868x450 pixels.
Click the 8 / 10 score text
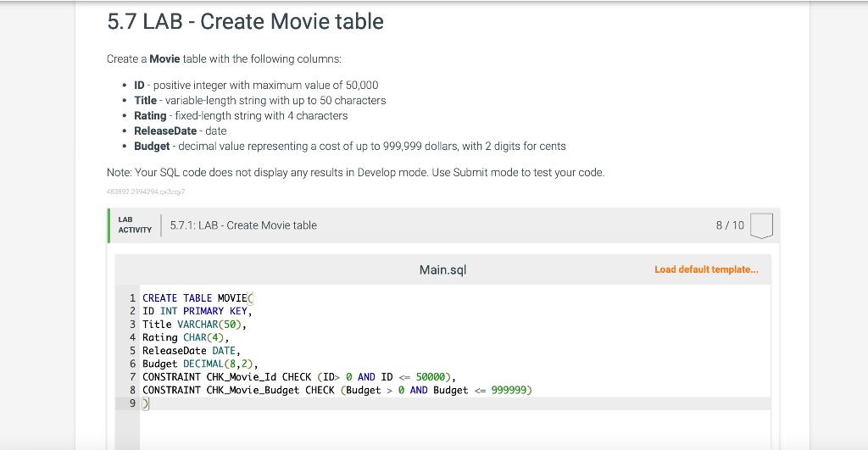(x=730, y=225)
